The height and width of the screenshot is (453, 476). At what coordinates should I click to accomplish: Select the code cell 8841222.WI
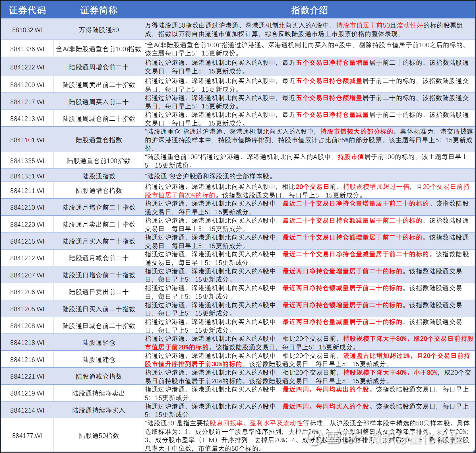[27, 67]
